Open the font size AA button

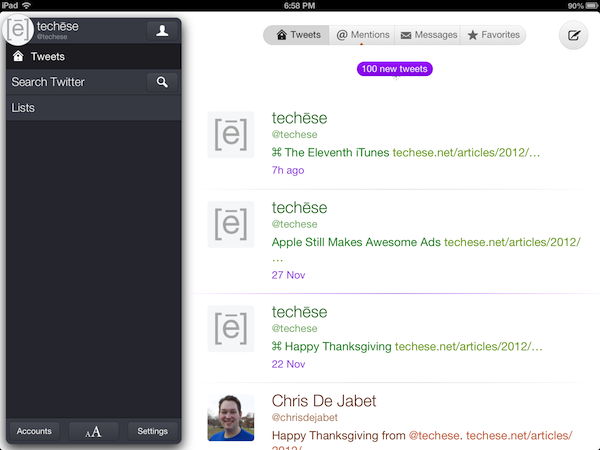coord(93,432)
